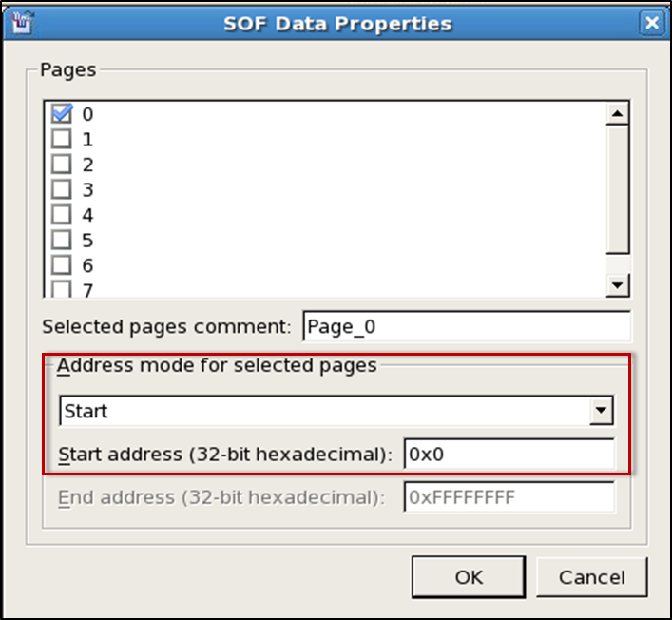Click the window menu icon in title bar
The height and width of the screenshot is (620, 672).
19,21
